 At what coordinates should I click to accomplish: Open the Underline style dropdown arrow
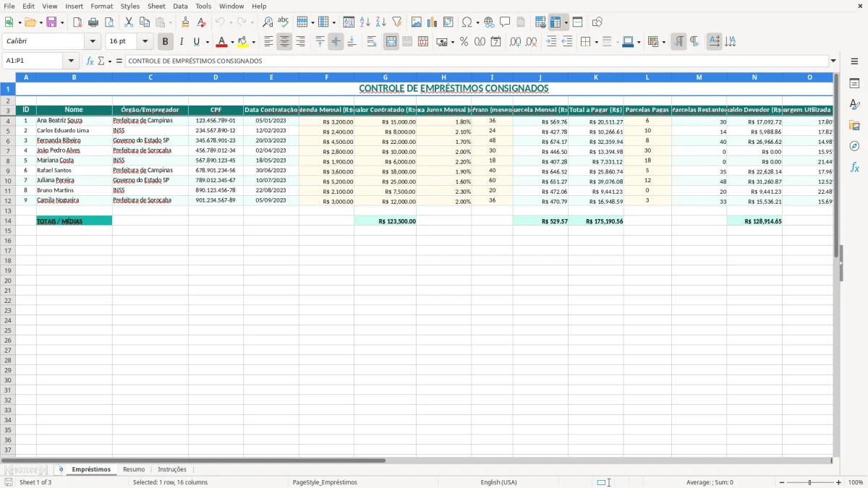click(x=207, y=42)
